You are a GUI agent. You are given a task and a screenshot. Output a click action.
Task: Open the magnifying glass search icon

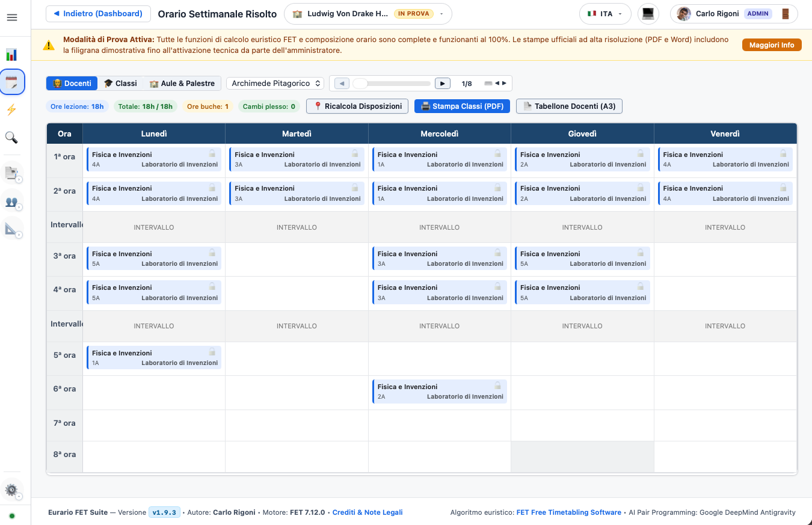(11, 138)
